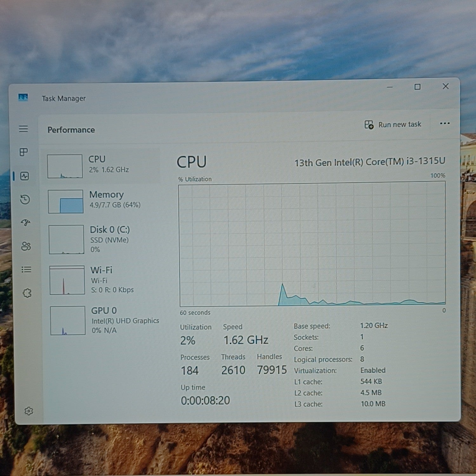Click the Task Manager app icon
The width and height of the screenshot is (476, 476).
coord(23,97)
